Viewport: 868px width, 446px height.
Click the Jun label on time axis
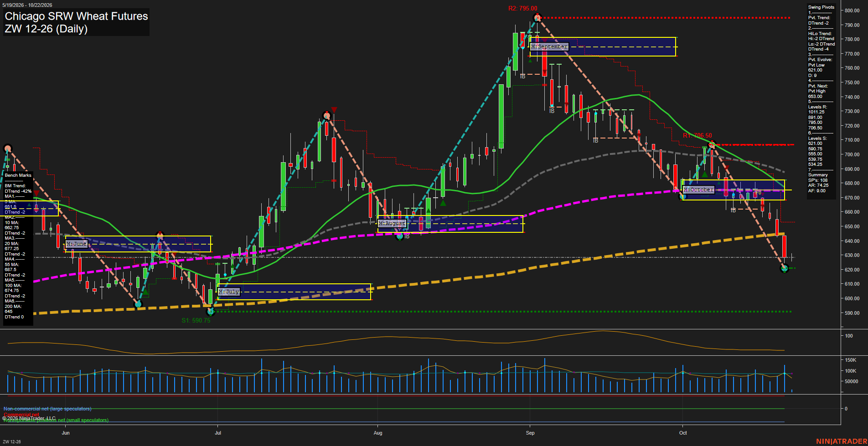point(66,433)
